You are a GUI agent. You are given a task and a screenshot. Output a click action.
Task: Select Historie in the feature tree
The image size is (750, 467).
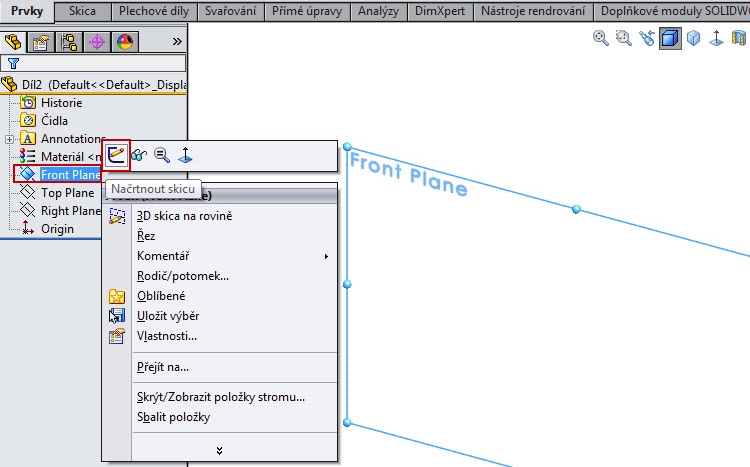click(61, 103)
